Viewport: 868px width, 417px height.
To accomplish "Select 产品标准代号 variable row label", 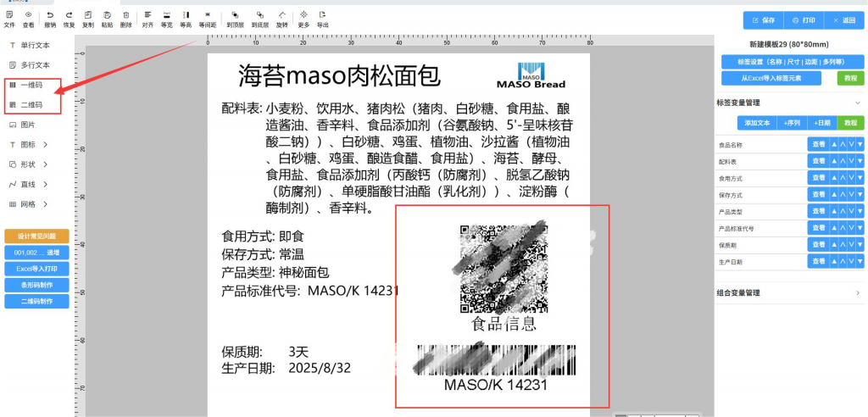I will pyautogui.click(x=737, y=228).
